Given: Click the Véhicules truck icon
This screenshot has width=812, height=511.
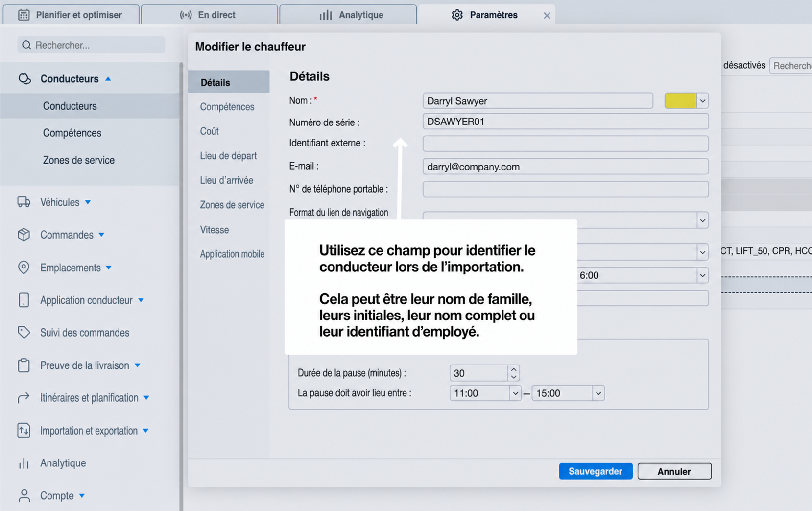Looking at the screenshot, I should (24, 202).
